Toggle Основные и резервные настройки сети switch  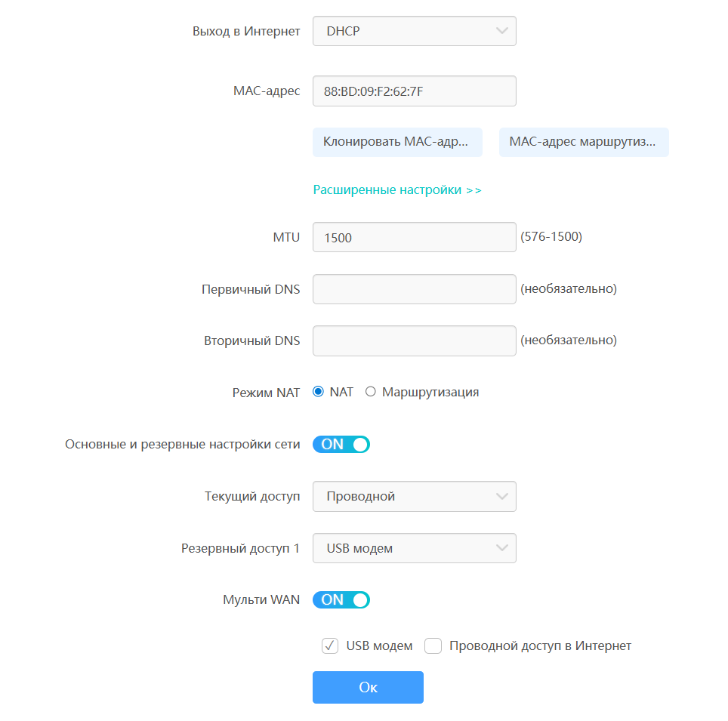point(341,445)
